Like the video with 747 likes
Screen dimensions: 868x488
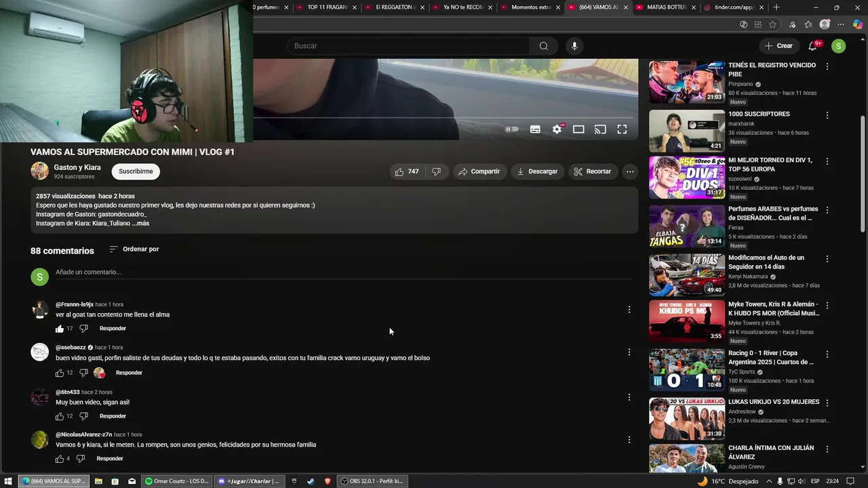[406, 171]
